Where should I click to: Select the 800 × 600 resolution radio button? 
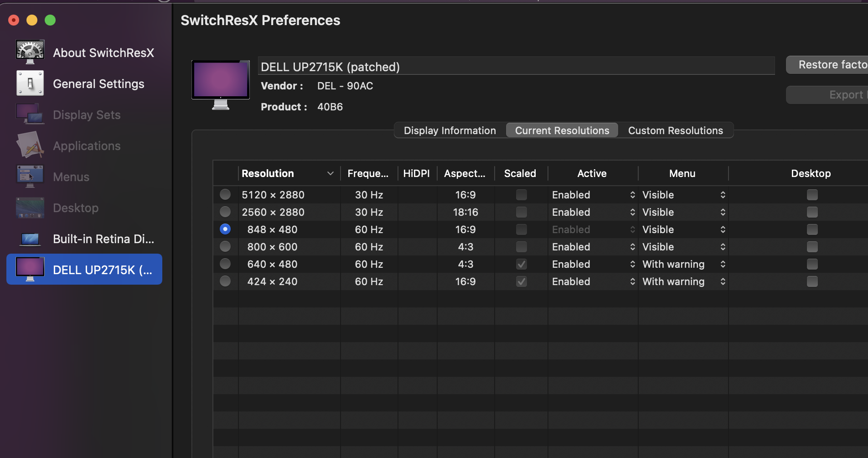point(225,246)
